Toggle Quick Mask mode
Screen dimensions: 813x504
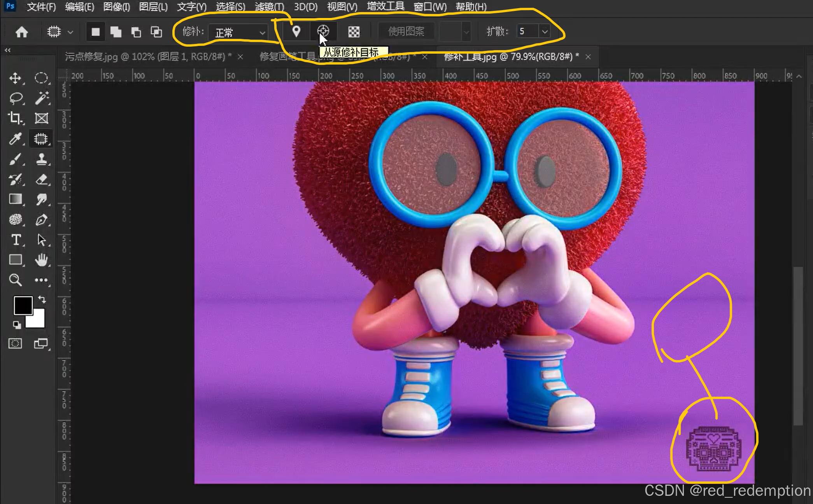[15, 344]
